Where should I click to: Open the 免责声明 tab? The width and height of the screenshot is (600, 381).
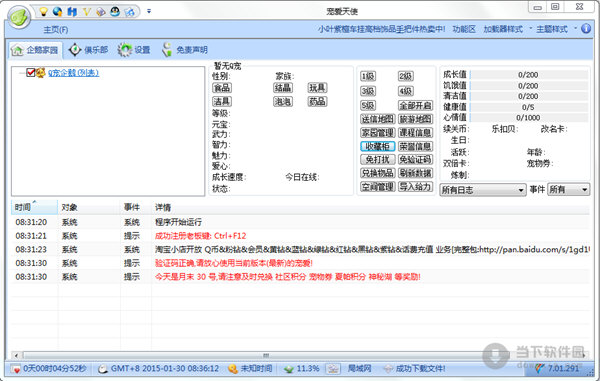coord(185,50)
